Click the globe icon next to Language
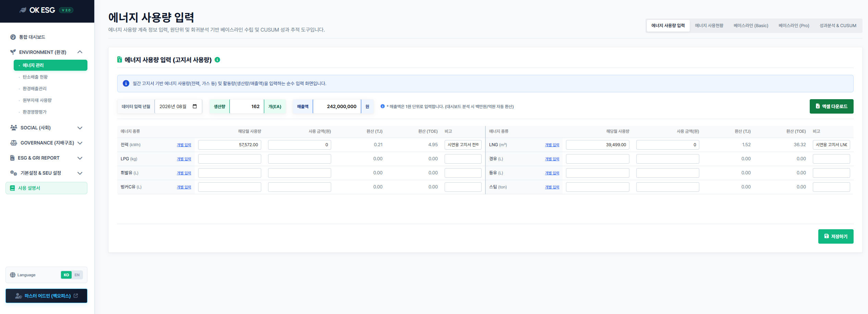This screenshot has height=314, width=868. (x=13, y=275)
